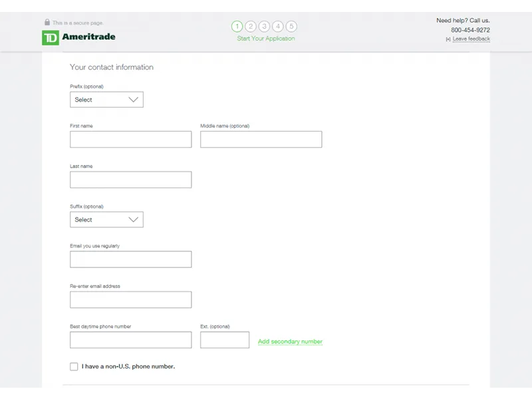Click Add secondary number

pos(290,340)
